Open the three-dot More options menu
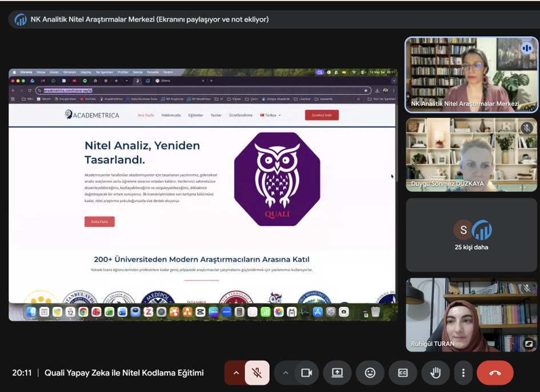The height and width of the screenshot is (392, 540). coord(463,373)
